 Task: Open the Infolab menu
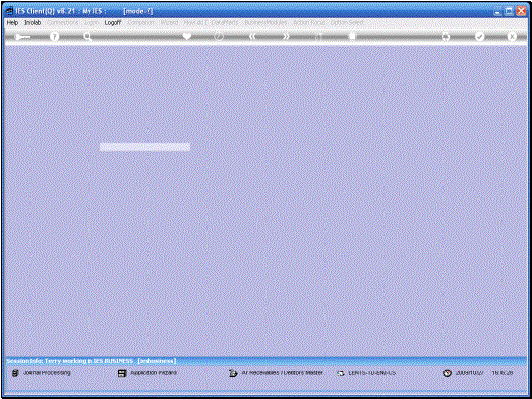point(32,22)
